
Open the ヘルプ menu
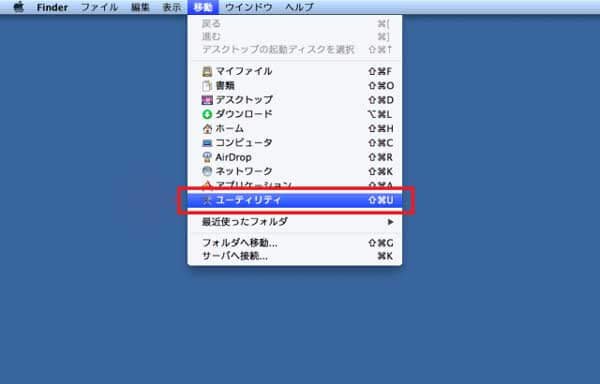(x=299, y=7)
